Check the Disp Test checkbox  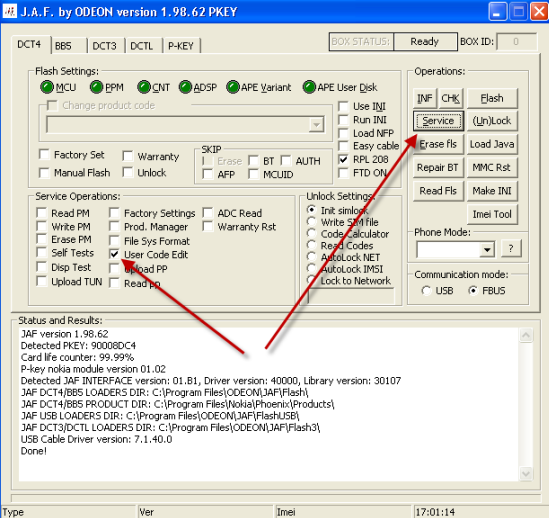(42, 267)
